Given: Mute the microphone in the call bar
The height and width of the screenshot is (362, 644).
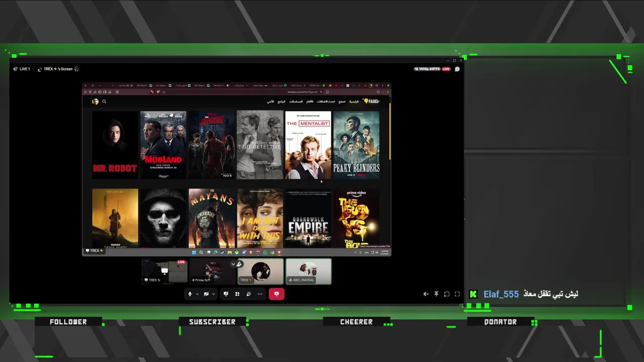Looking at the screenshot, I should click(x=190, y=294).
